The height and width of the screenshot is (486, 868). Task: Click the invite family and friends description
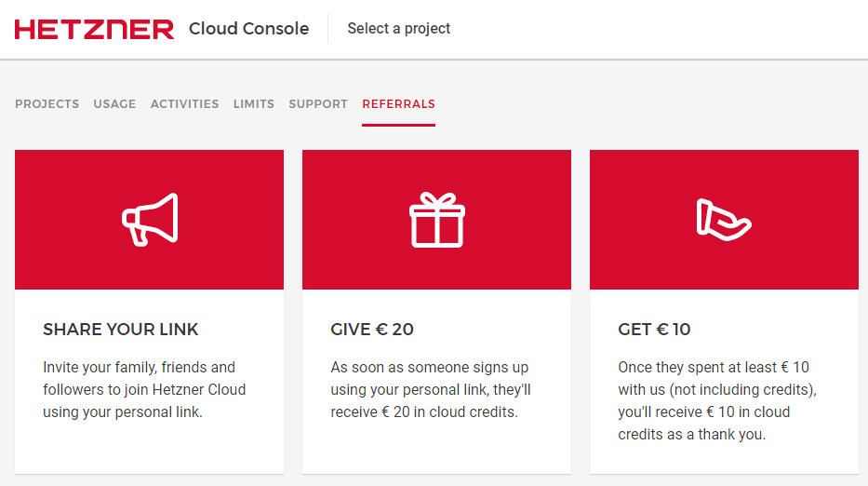coord(144,389)
